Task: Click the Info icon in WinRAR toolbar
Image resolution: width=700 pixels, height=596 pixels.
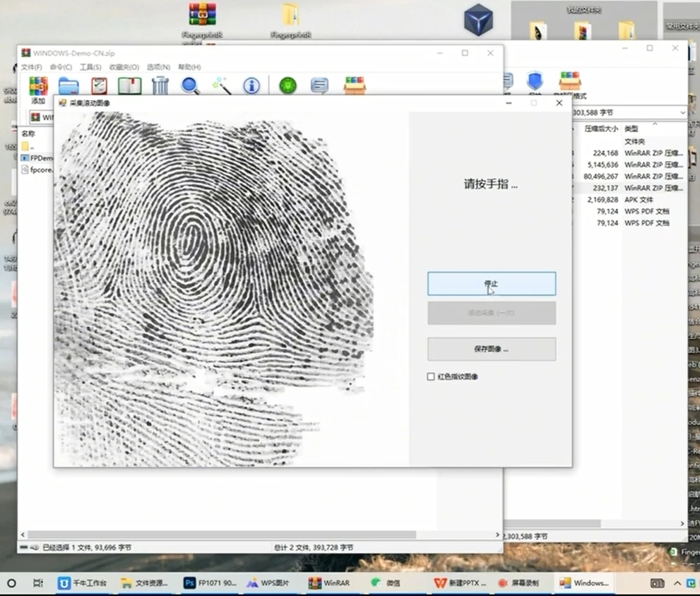Action: click(251, 86)
